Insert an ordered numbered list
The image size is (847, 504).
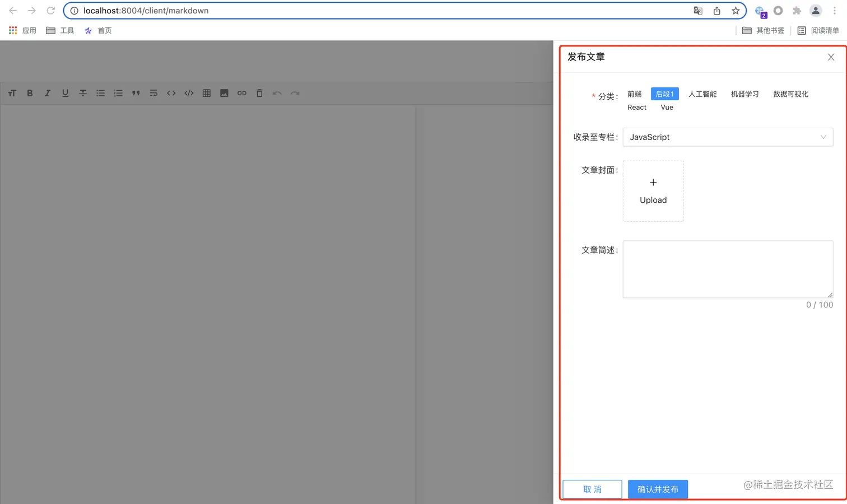point(118,93)
